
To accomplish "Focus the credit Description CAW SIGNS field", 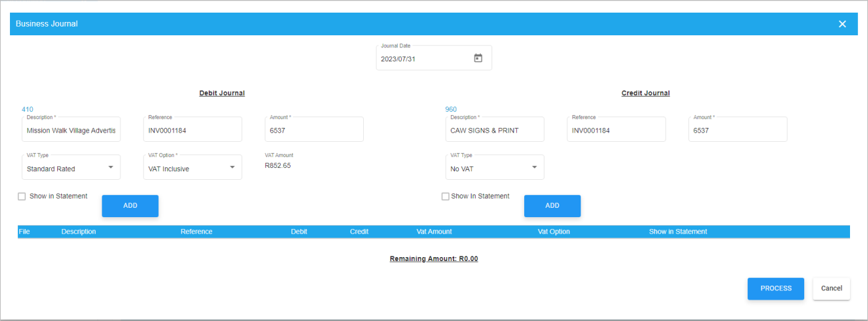I will pos(495,131).
